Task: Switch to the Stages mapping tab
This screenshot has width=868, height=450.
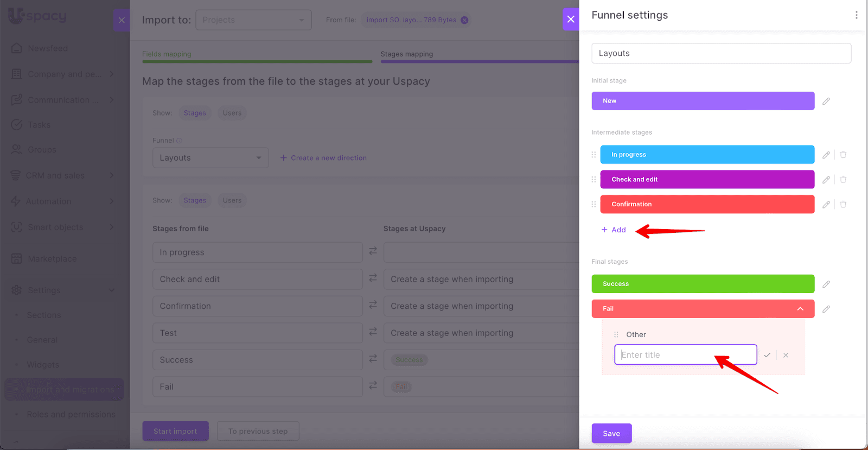Action: pyautogui.click(x=407, y=54)
